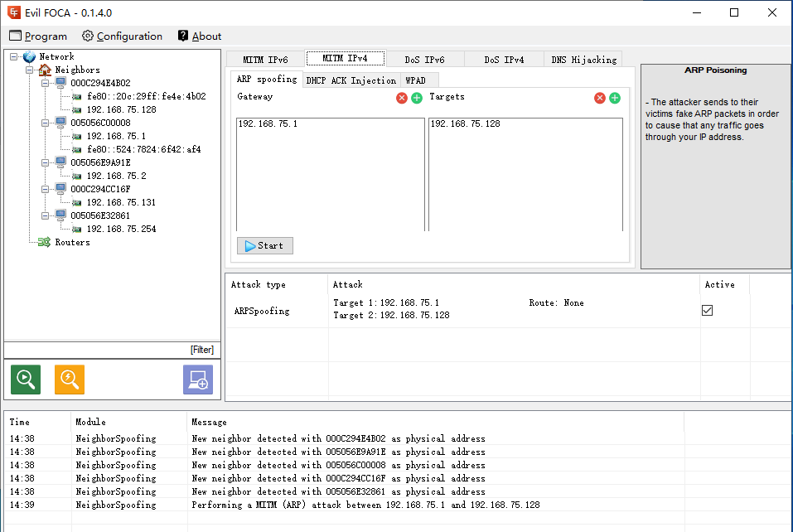Remove target with the red X icon
This screenshot has width=793, height=532.
click(x=600, y=98)
